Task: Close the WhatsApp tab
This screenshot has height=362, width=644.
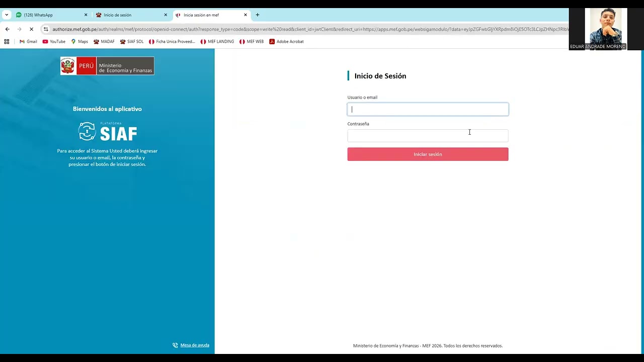Action: coord(86,15)
